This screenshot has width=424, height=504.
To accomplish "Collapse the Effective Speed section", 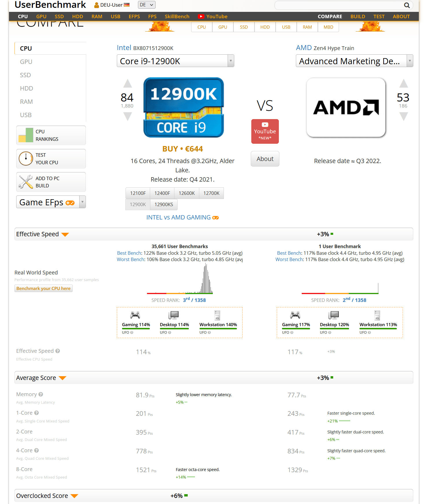I will pos(65,235).
